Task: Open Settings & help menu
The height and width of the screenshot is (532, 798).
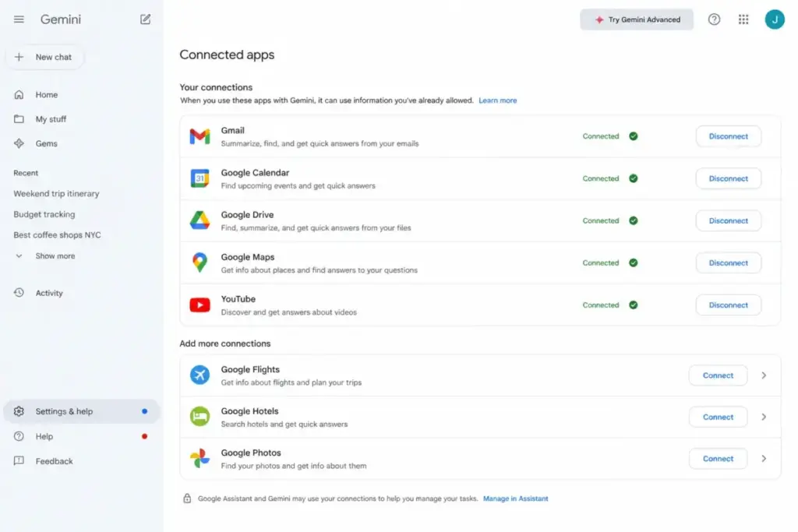Action: [x=81, y=411]
